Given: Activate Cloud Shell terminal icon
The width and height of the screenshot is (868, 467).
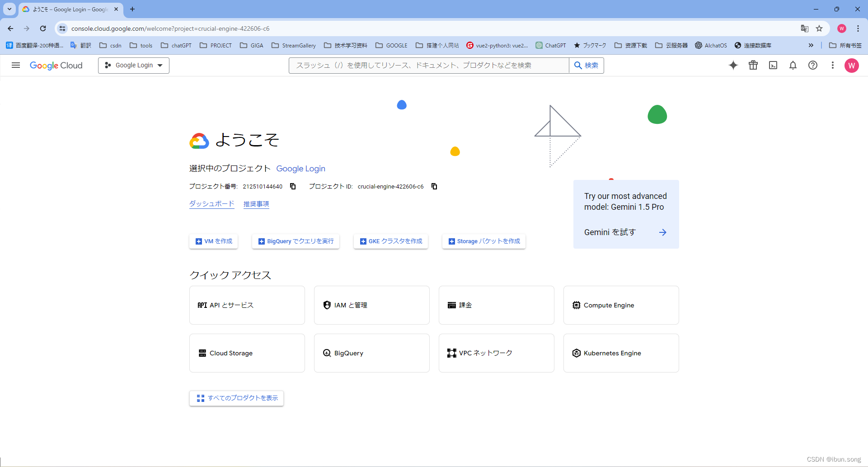Looking at the screenshot, I should (773, 65).
